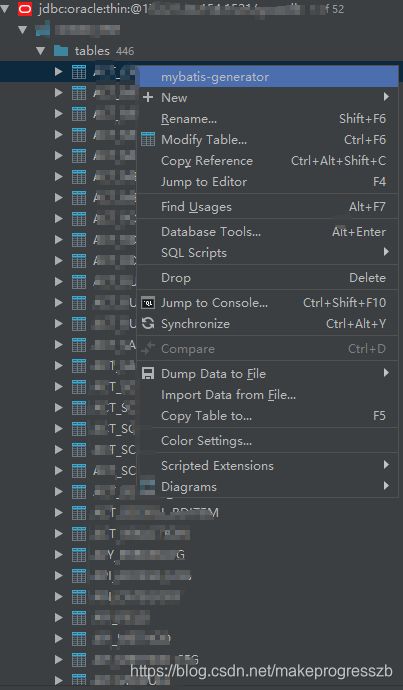The image size is (403, 690).
Task: Choose Import Data from File...
Action: [269, 395]
